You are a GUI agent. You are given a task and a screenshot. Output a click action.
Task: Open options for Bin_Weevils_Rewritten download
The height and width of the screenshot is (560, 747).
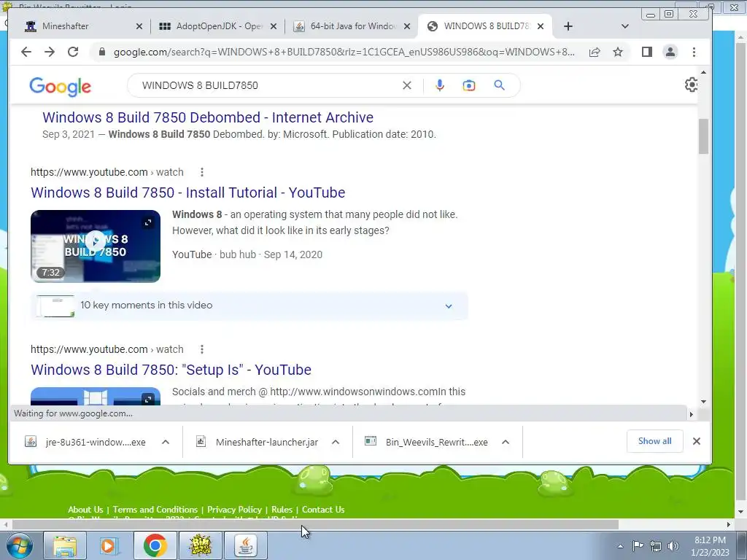[x=506, y=442]
